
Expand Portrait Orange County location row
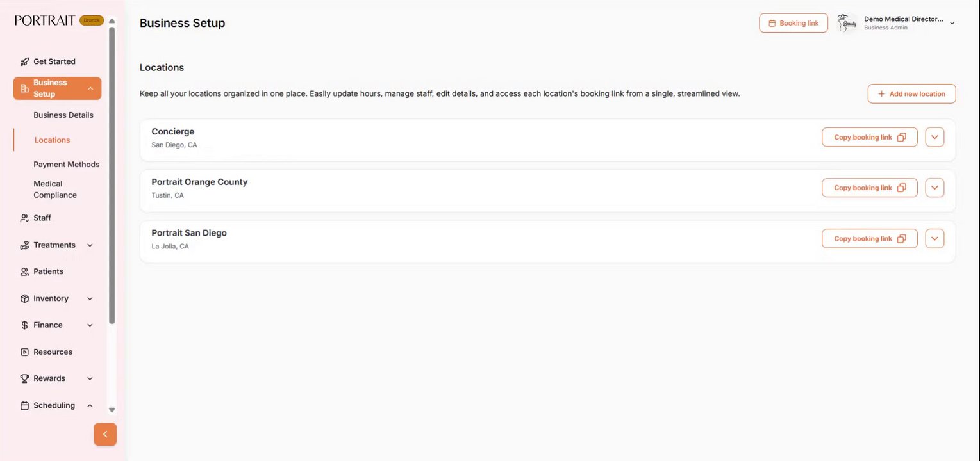pos(934,188)
